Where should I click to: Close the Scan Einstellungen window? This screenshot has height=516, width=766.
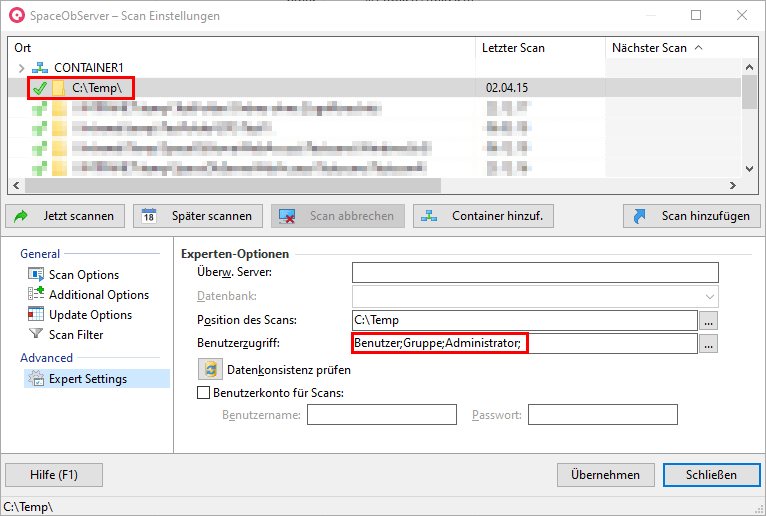pos(742,15)
